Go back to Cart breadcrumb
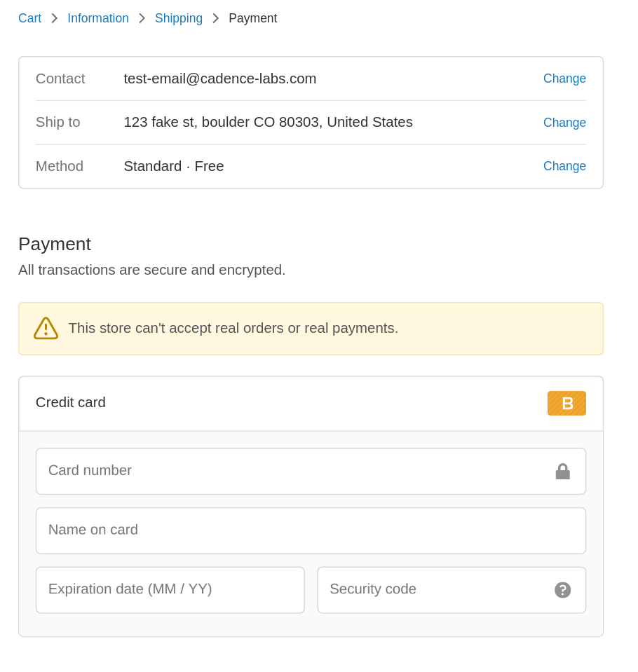Image resolution: width=638 pixels, height=672 pixels. click(29, 18)
